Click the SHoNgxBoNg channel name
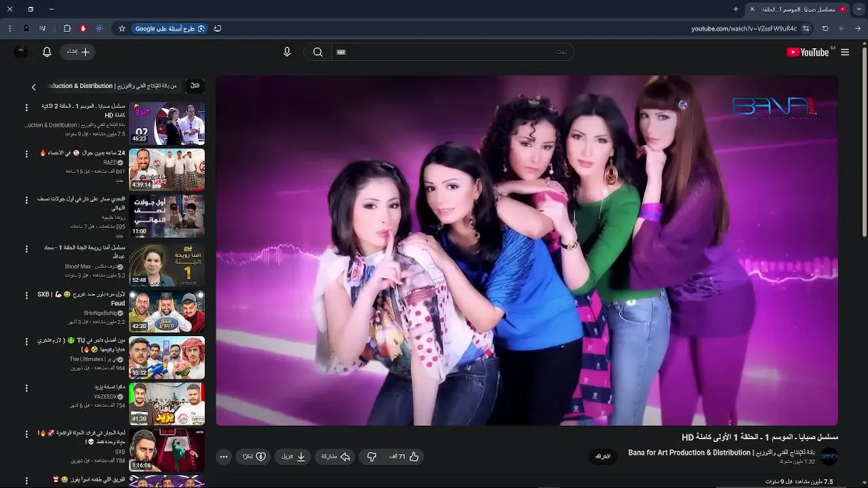This screenshot has width=868, height=488. click(x=100, y=312)
